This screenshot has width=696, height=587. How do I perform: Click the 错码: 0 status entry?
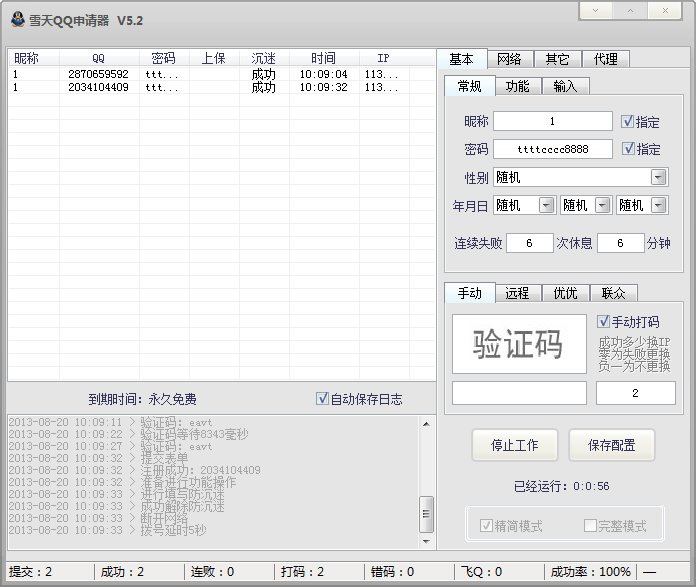pyautogui.click(x=392, y=571)
